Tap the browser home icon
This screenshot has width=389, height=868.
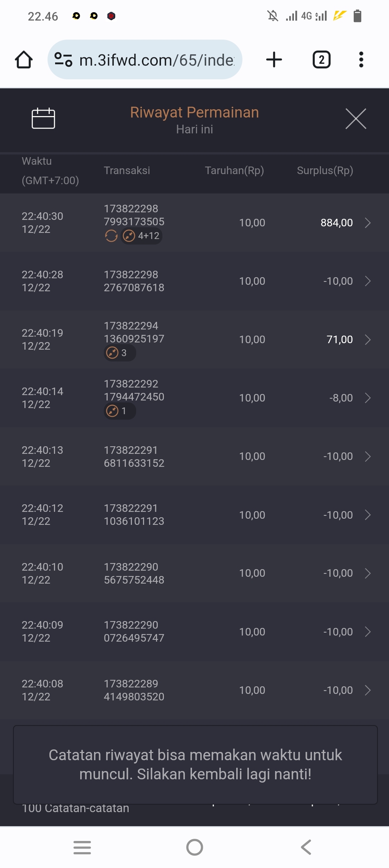point(24,59)
